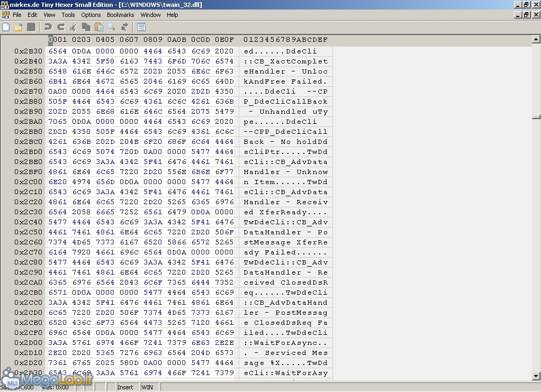The width and height of the screenshot is (541, 392).
Task: Click column header 0001
Action: click(58, 40)
